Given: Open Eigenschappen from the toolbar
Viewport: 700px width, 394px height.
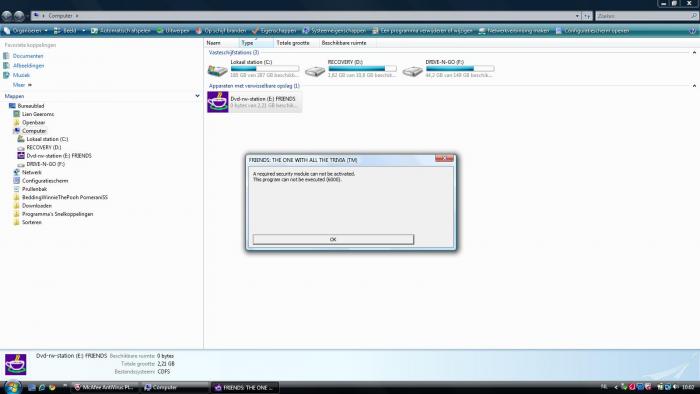Looking at the screenshot, I should [x=274, y=31].
